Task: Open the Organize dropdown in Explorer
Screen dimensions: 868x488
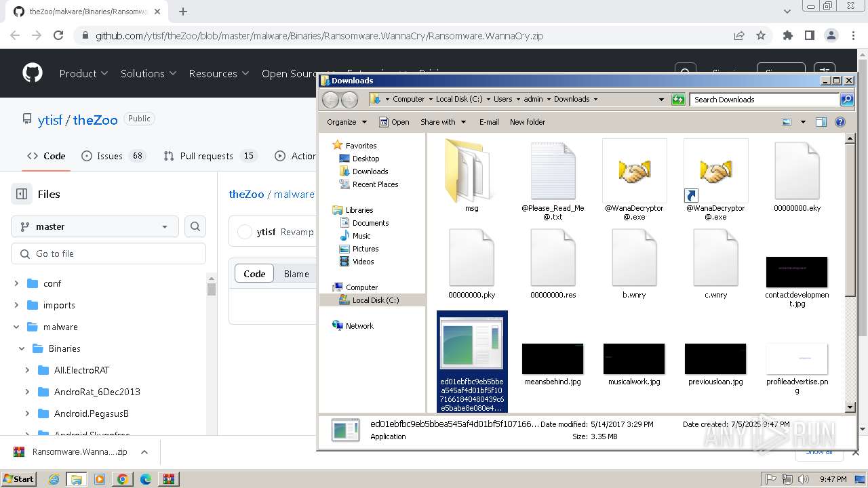Action: pyautogui.click(x=347, y=122)
